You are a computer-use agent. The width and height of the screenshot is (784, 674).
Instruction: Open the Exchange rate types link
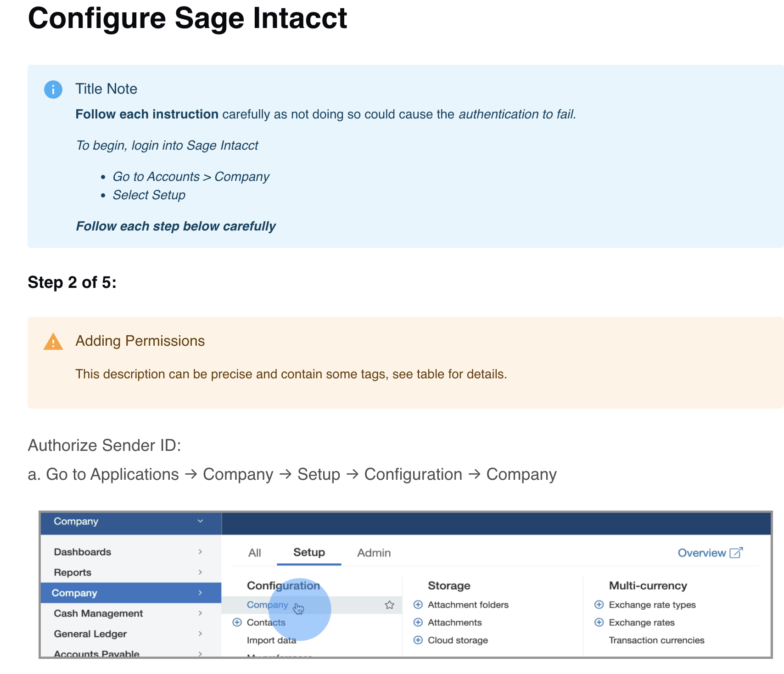tap(652, 605)
